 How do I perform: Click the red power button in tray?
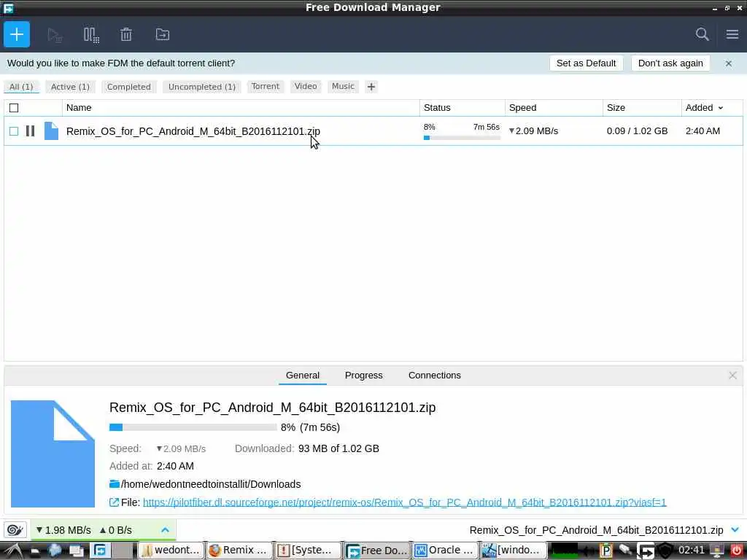pos(737,551)
